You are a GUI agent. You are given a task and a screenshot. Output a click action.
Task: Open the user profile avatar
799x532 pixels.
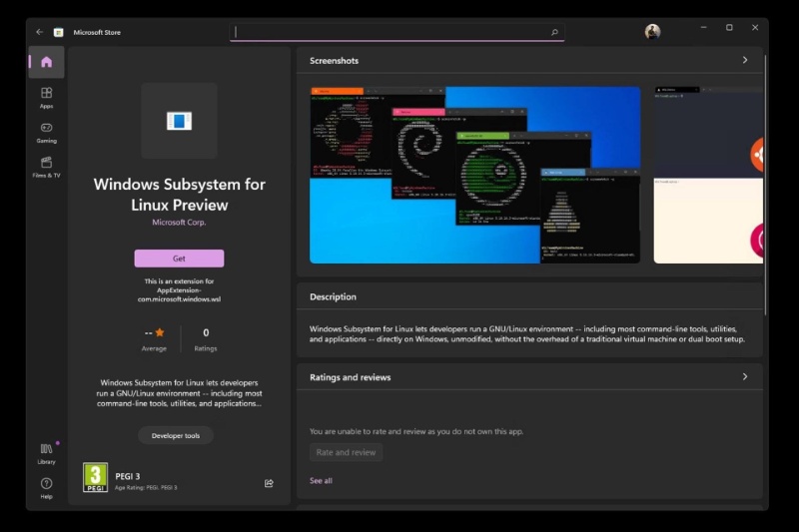point(652,32)
